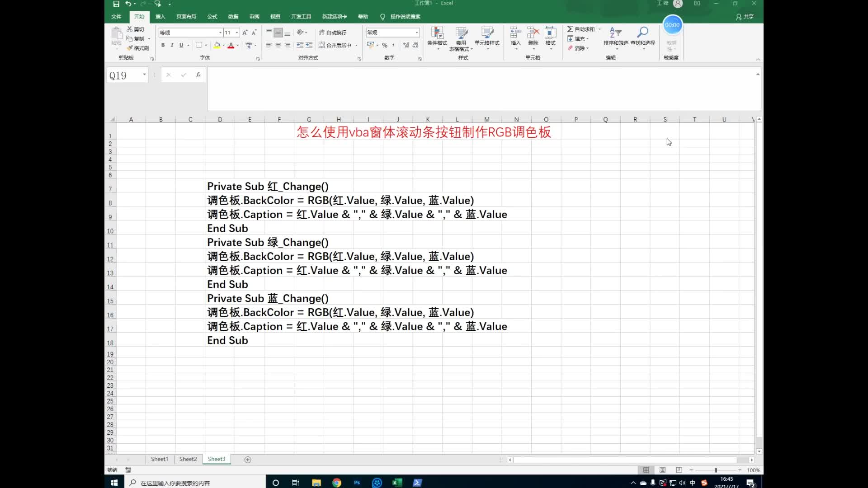Open the 插入 ribbon tab
This screenshot has height=488, width=868.
point(160,17)
